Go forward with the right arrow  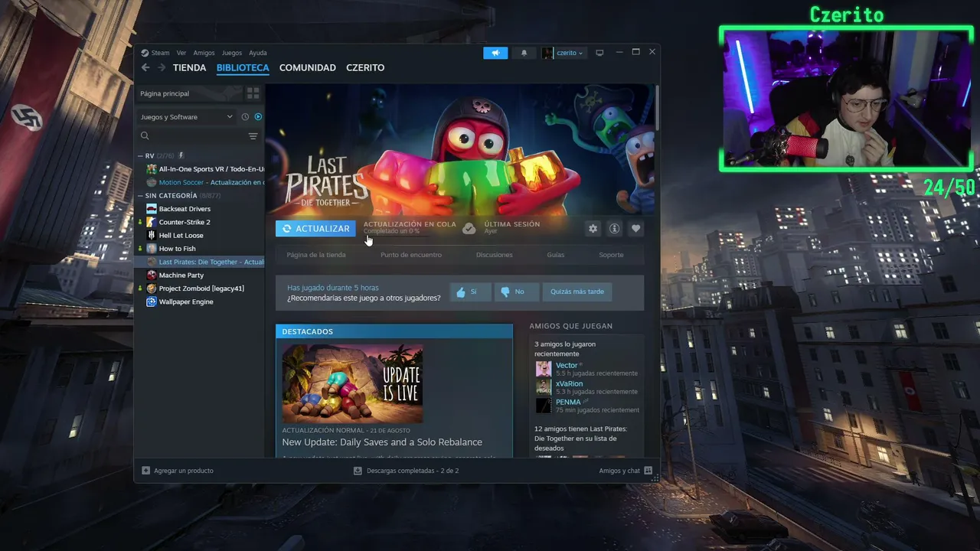(162, 68)
